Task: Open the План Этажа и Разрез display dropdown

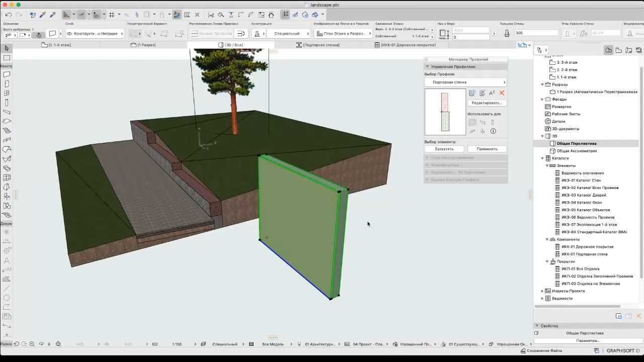Action: 344,34
